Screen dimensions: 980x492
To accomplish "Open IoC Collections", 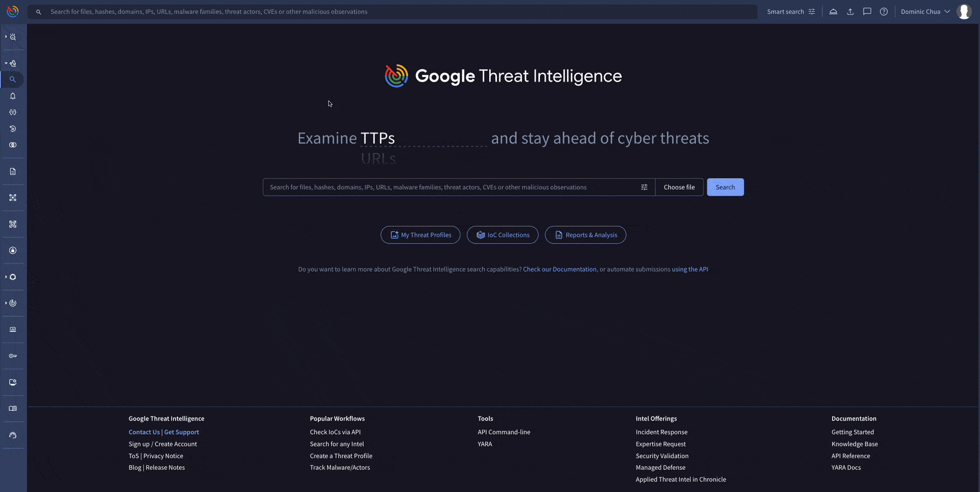I will (x=503, y=235).
